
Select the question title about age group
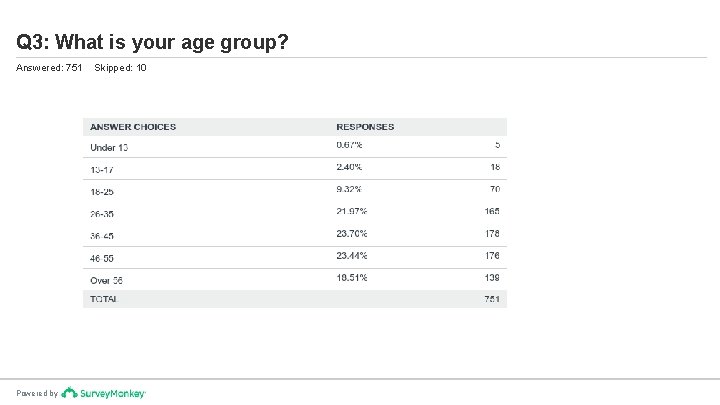pos(153,42)
